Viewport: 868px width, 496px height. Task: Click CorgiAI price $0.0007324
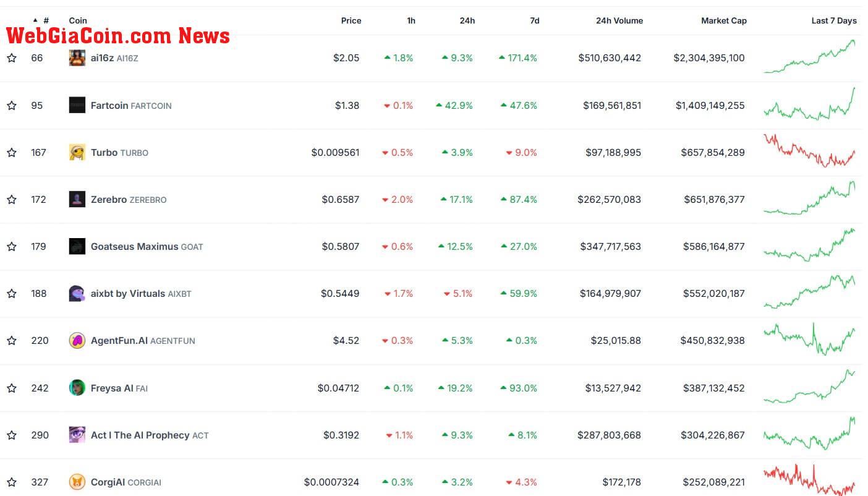click(331, 482)
